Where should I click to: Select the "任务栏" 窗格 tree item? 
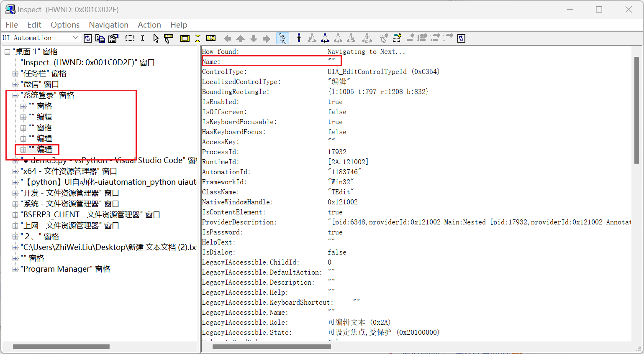44,74
